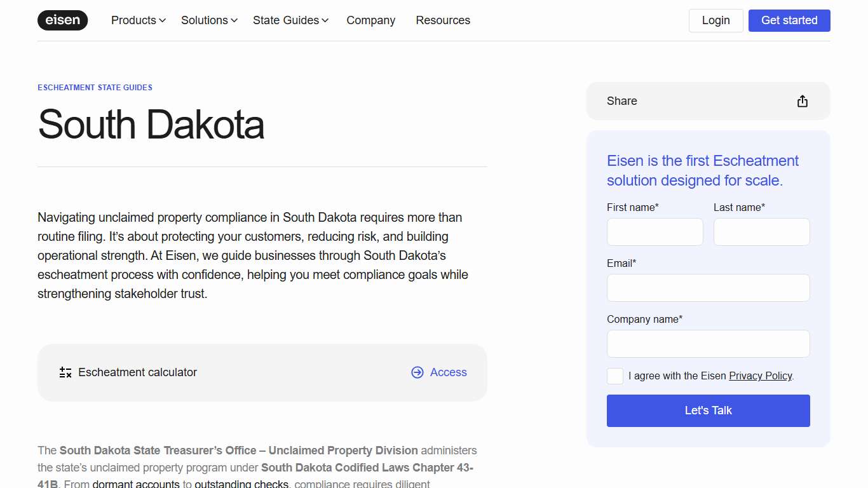Screen dimensions: 868x488
Task: Expand the Products dropdown menu
Action: pos(138,20)
